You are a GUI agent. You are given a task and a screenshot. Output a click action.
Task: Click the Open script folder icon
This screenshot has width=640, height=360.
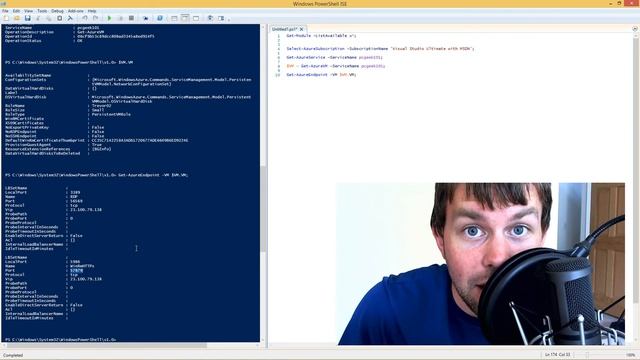(x=17, y=18)
